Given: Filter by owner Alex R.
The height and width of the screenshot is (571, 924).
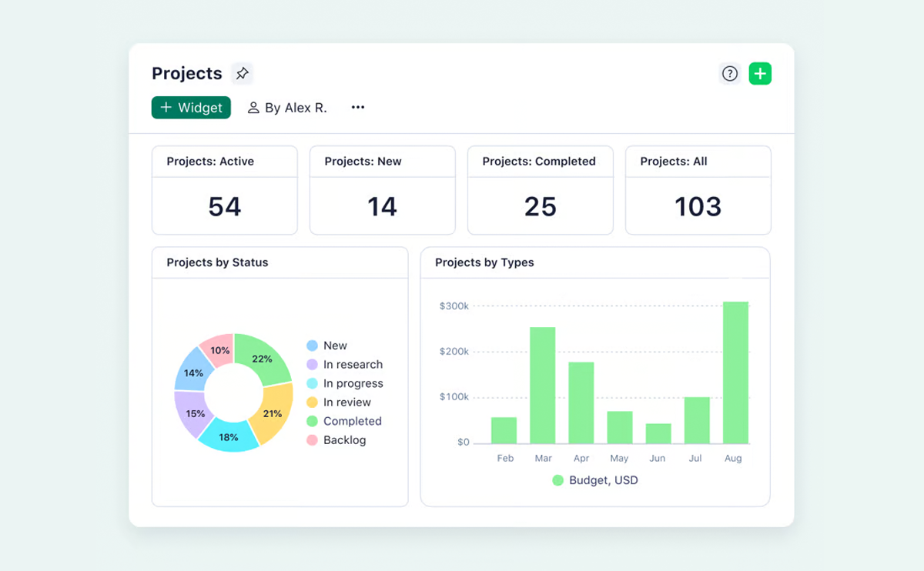Looking at the screenshot, I should click(x=296, y=108).
